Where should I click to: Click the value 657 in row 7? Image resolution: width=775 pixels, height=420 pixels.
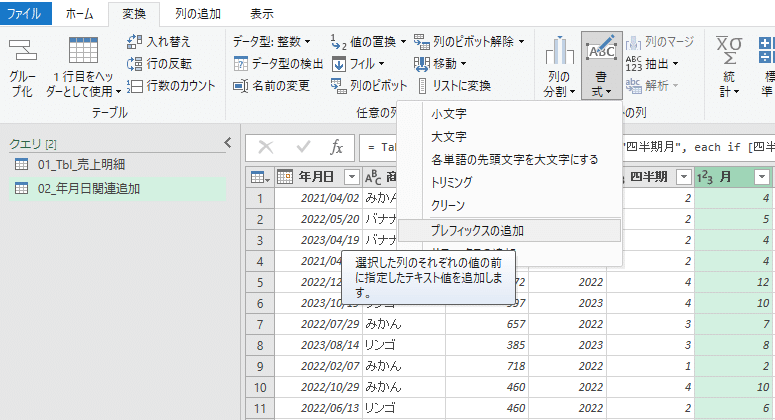click(487, 324)
